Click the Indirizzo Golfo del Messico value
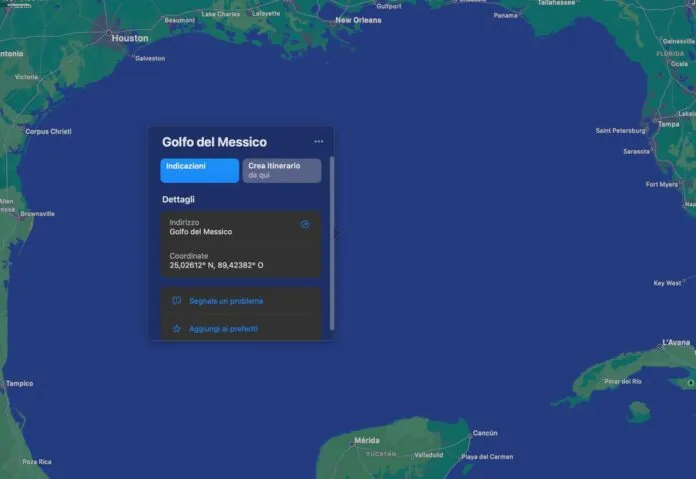The image size is (696, 479). (201, 232)
